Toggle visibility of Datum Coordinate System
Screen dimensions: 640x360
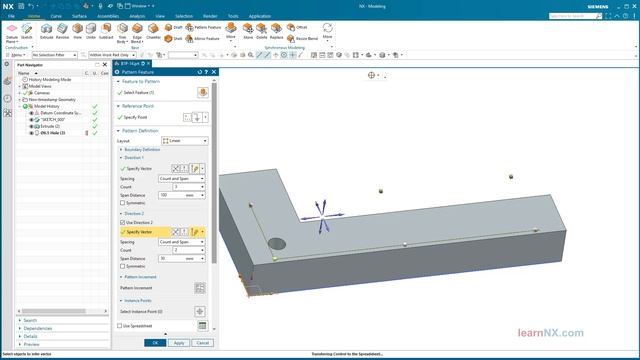[x=31, y=113]
